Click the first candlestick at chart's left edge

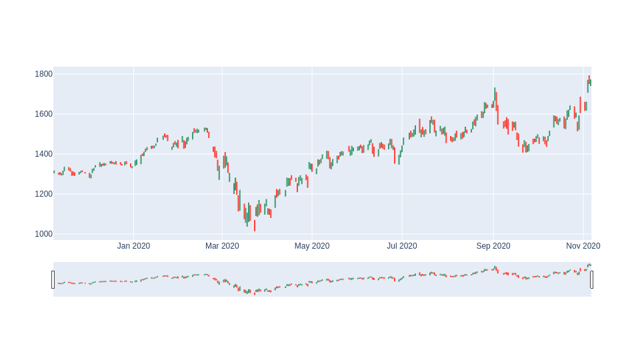[54, 172]
